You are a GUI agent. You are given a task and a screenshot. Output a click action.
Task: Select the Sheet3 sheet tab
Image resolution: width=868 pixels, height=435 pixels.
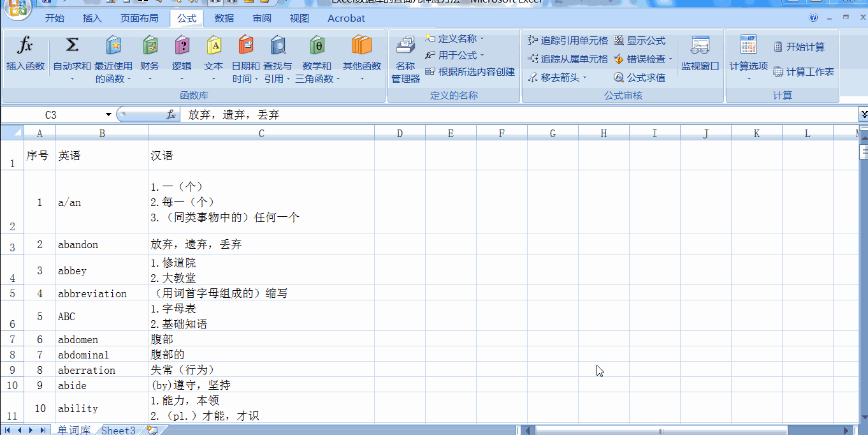119,431
